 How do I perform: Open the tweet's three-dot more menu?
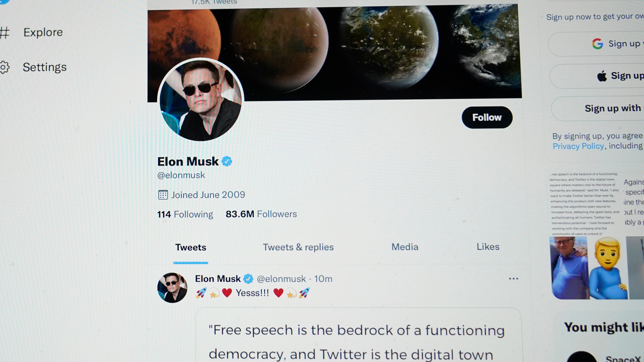(x=514, y=279)
